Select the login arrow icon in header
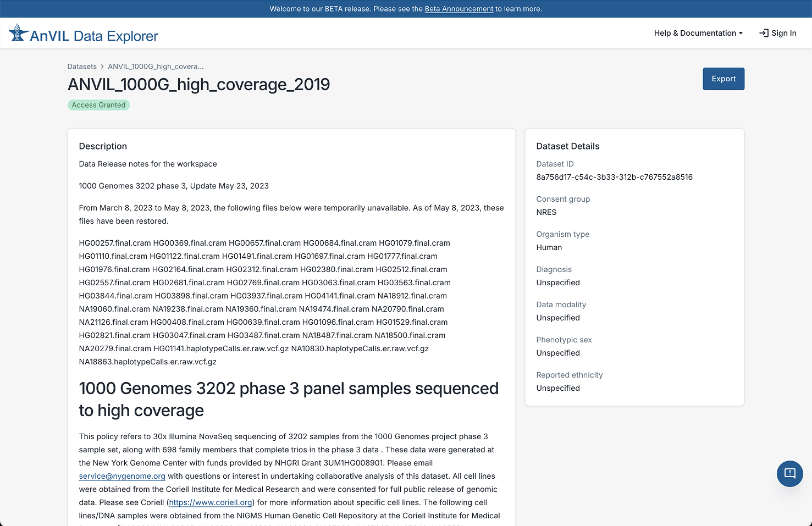Screen dimensions: 812x526 (764, 33)
